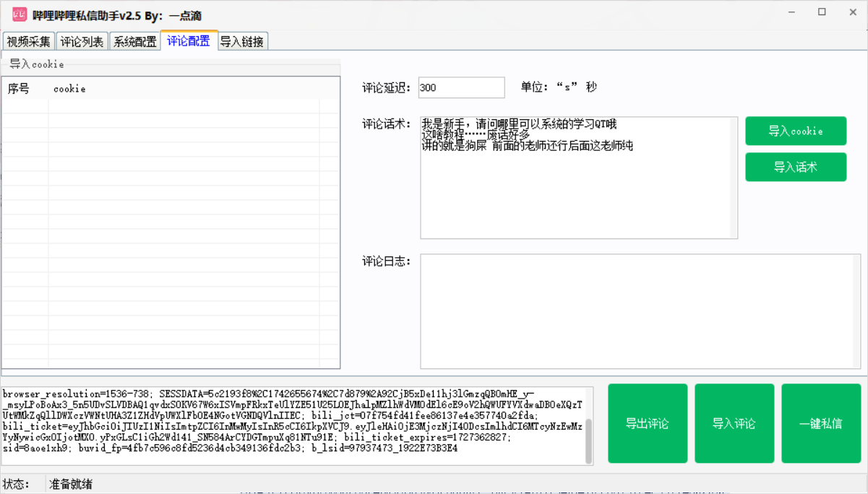868x494 pixels.
Task: Click the cookie column header
Action: click(x=69, y=89)
